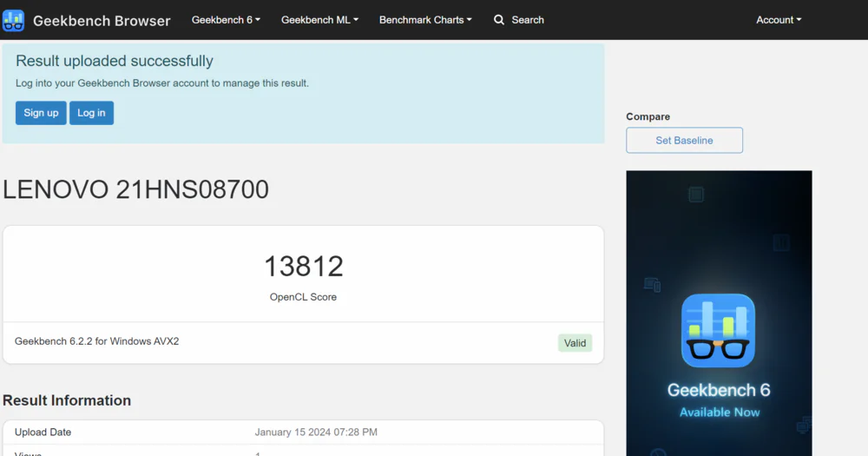
Task: Click the Valid badge
Action: pyautogui.click(x=575, y=343)
